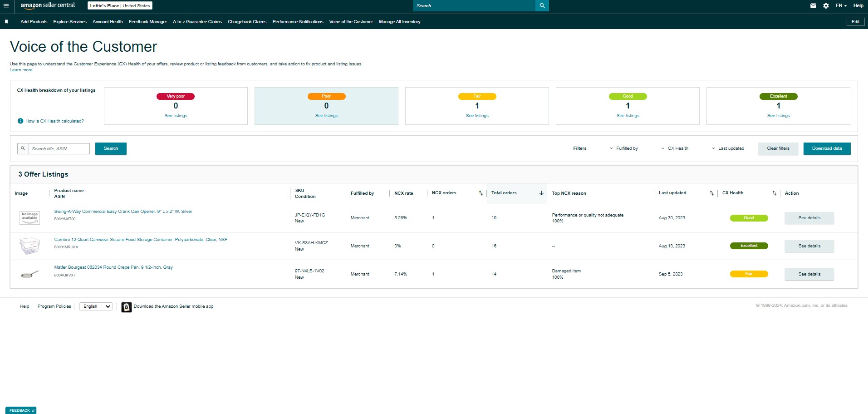The image size is (868, 414).
Task: Click the Amazon Seller Central logo
Action: pos(48,5)
